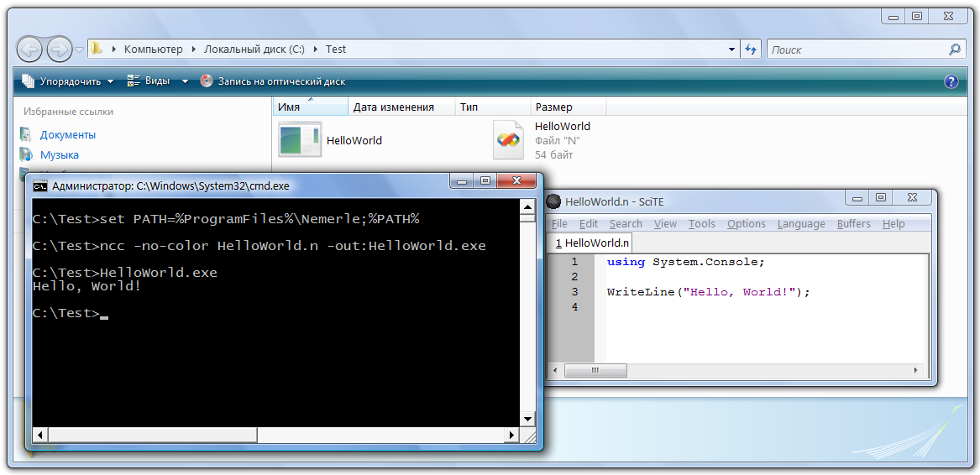Open the Search menu in SciTE
The height and width of the screenshot is (475, 980).
(626, 224)
